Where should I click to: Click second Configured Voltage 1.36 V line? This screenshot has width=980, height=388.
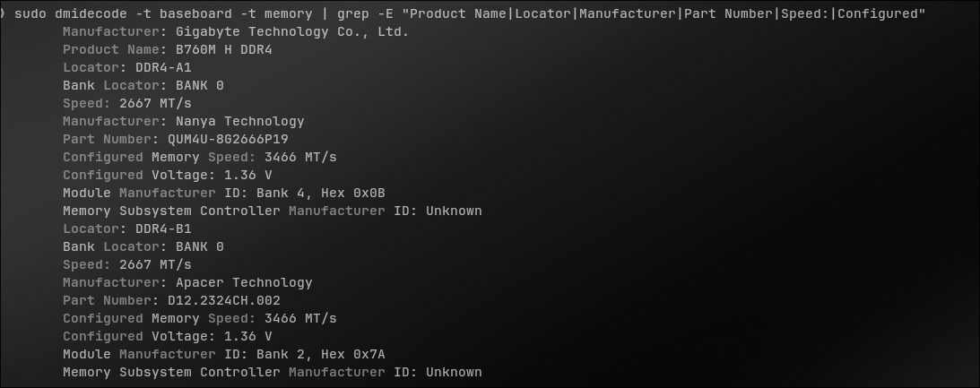click(x=168, y=336)
